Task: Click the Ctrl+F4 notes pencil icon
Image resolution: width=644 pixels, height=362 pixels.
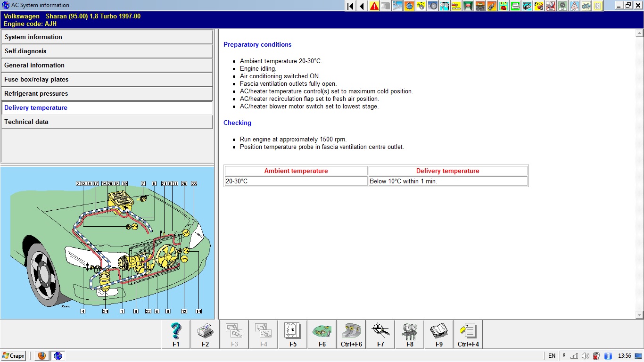Action: pos(468,334)
